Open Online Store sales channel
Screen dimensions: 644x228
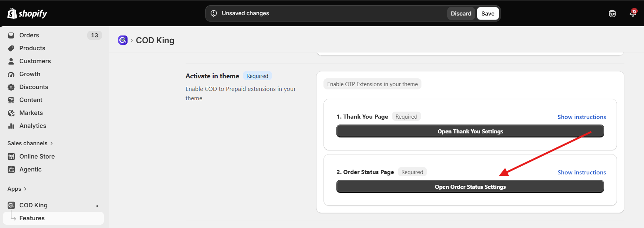[x=37, y=157]
